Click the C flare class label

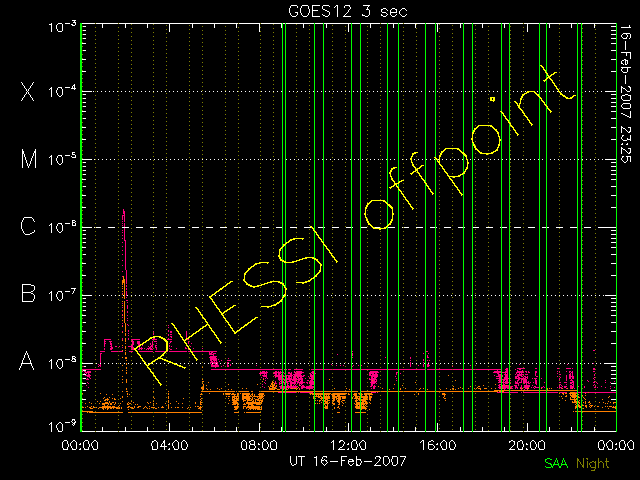pos(28,226)
